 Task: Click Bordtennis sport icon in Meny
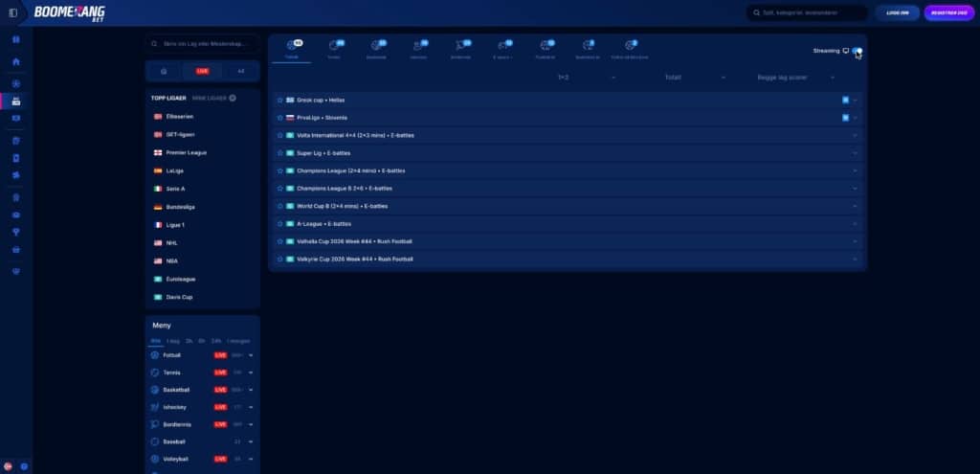tap(155, 424)
